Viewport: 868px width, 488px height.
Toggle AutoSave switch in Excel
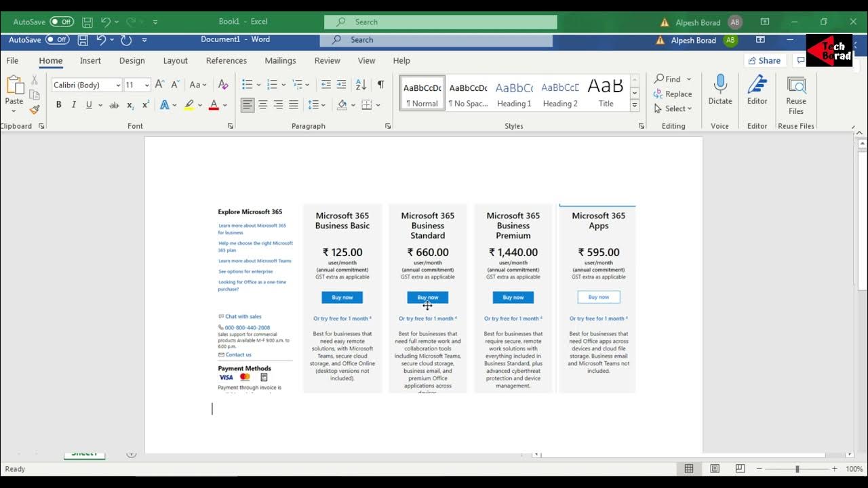(x=62, y=22)
